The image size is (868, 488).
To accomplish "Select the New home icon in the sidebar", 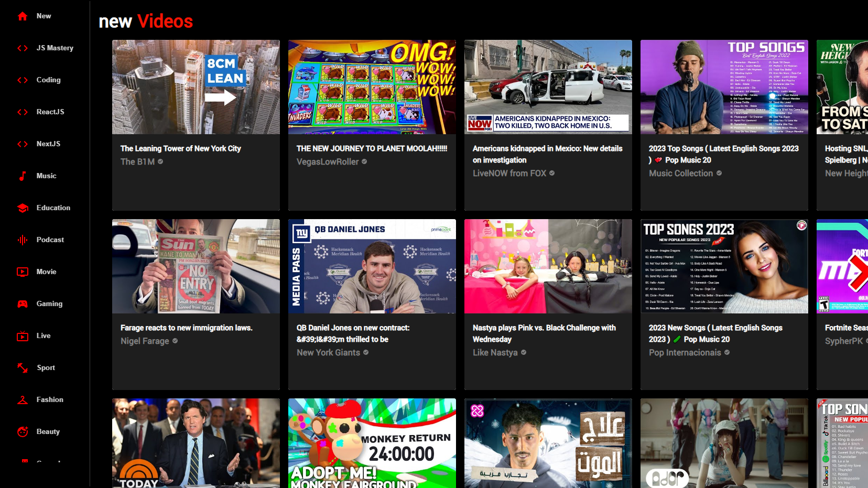I will click(21, 16).
